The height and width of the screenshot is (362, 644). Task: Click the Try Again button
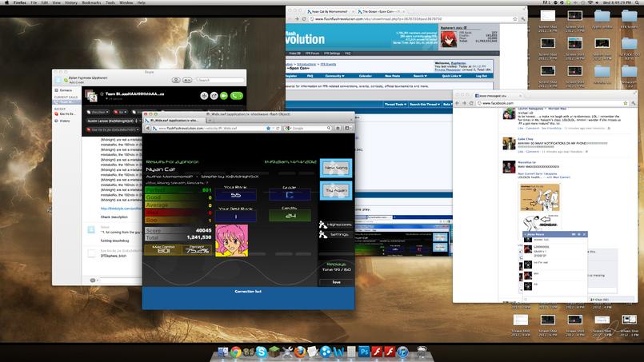click(x=336, y=190)
